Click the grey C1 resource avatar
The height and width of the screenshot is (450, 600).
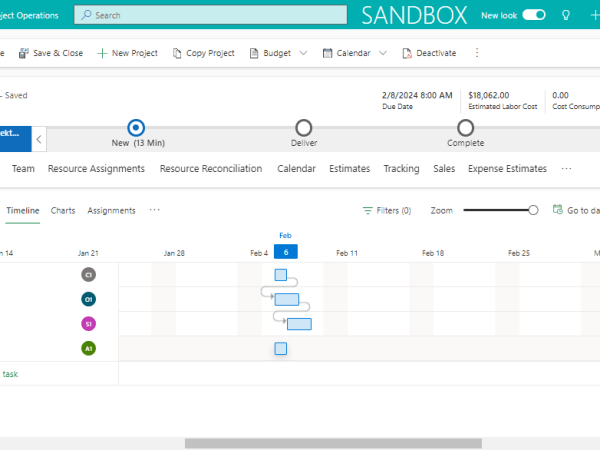(88, 275)
